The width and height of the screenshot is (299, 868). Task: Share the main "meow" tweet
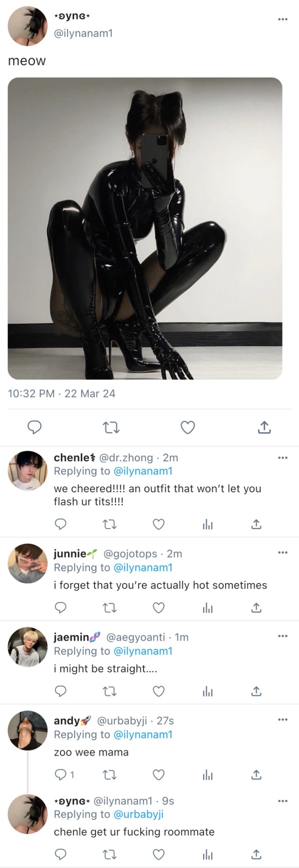coord(264,427)
